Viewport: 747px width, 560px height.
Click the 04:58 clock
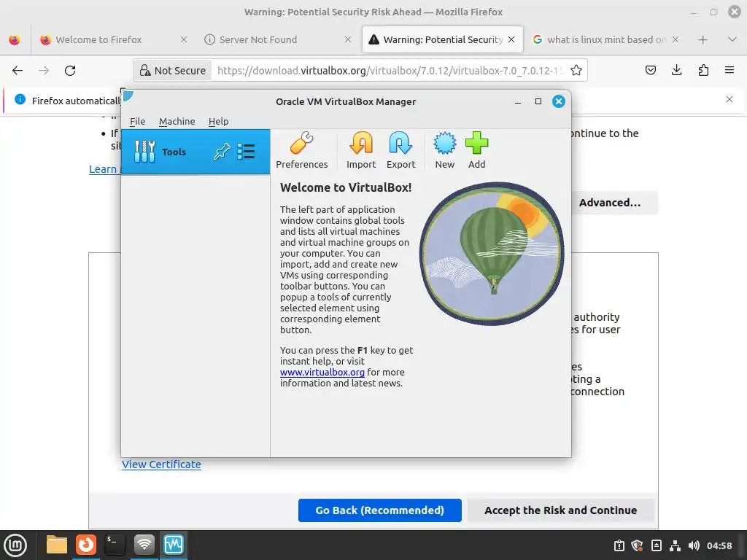click(x=719, y=545)
